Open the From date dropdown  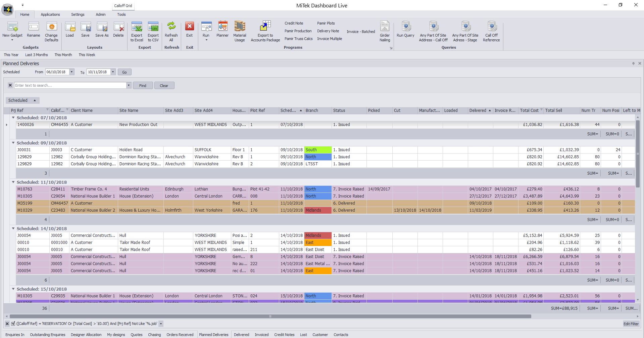(71, 72)
